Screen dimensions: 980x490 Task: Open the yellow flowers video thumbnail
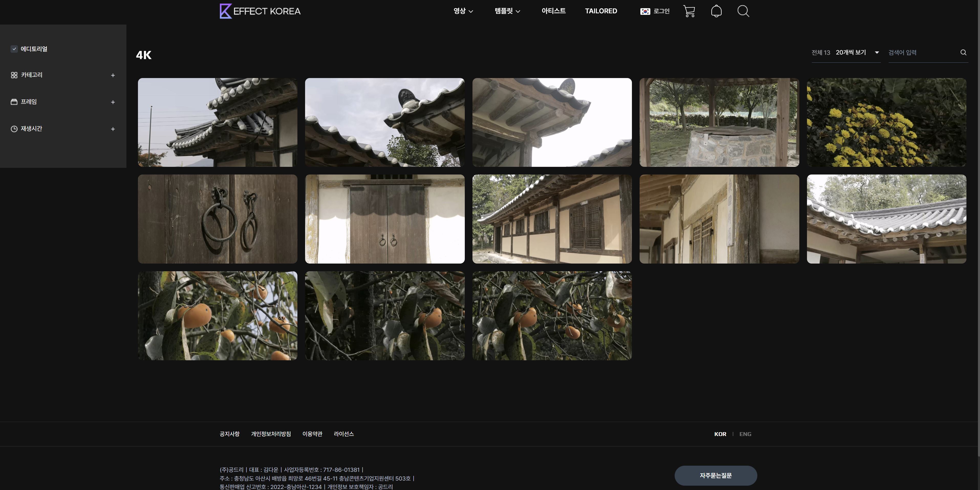[886, 123]
